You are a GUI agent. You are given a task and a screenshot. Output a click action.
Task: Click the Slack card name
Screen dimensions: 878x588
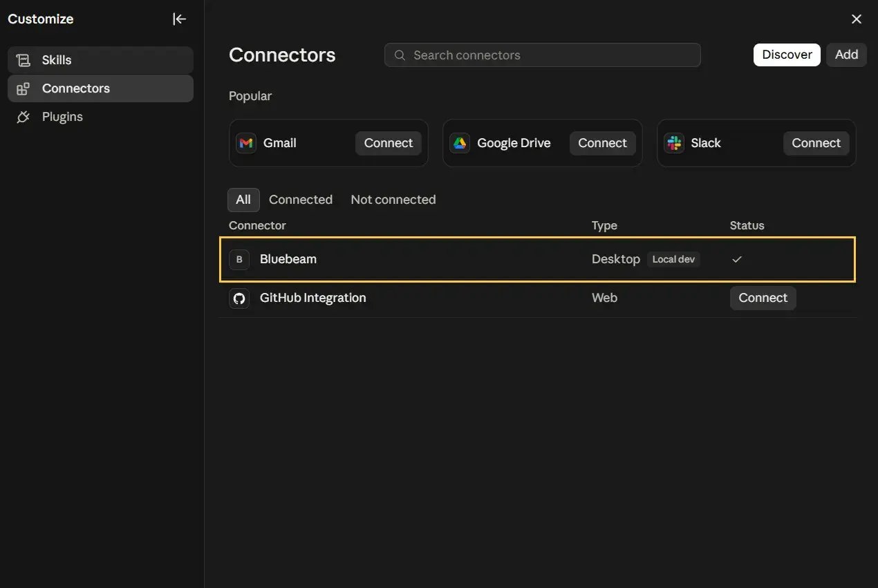pyautogui.click(x=706, y=143)
